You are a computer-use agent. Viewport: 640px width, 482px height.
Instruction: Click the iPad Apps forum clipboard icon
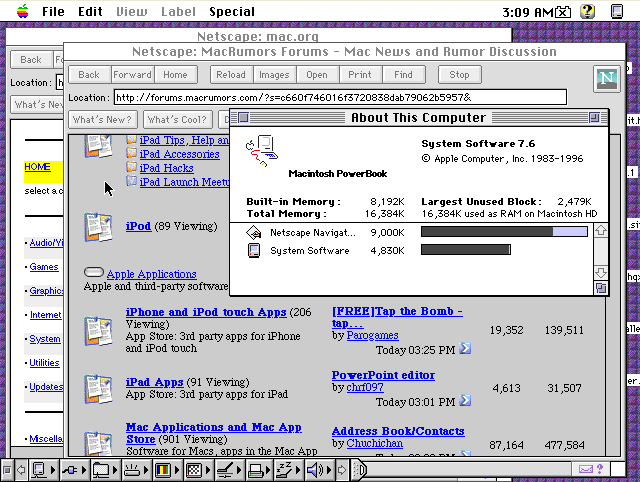coord(98,389)
